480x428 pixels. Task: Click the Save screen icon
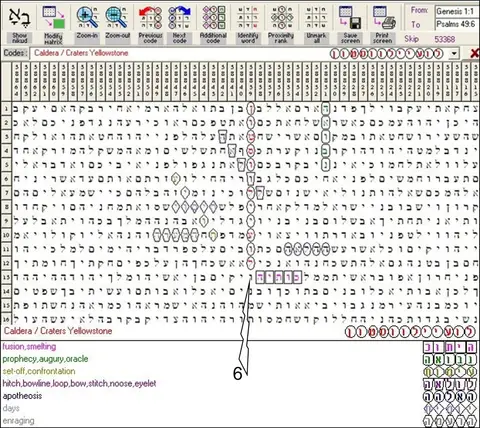(350, 17)
